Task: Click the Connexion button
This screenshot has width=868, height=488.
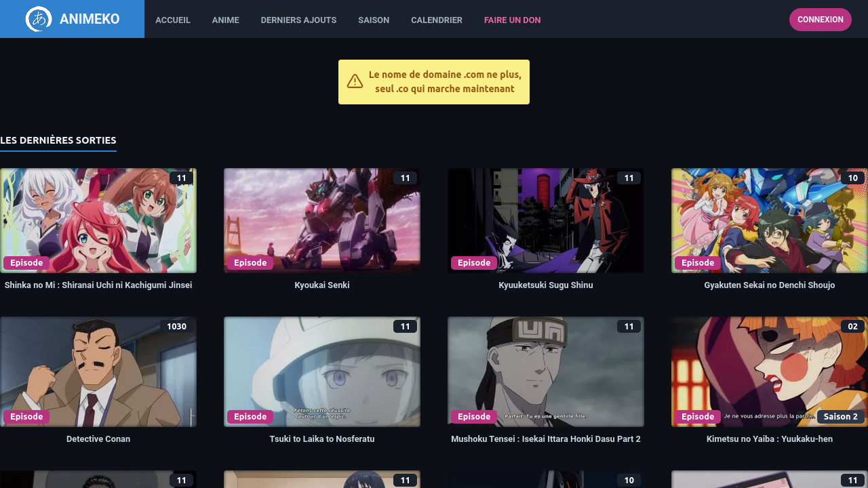Action: tap(821, 20)
